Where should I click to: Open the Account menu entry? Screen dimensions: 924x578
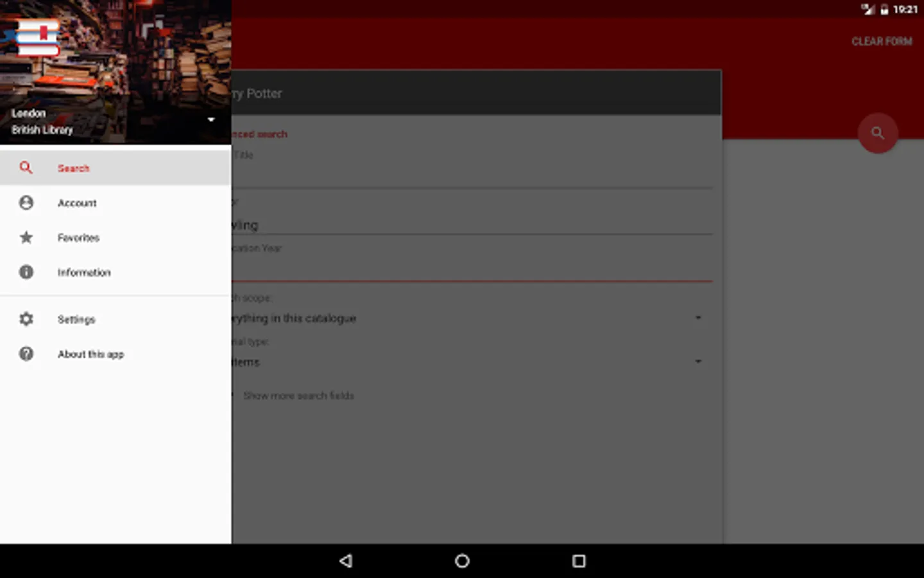(116, 203)
